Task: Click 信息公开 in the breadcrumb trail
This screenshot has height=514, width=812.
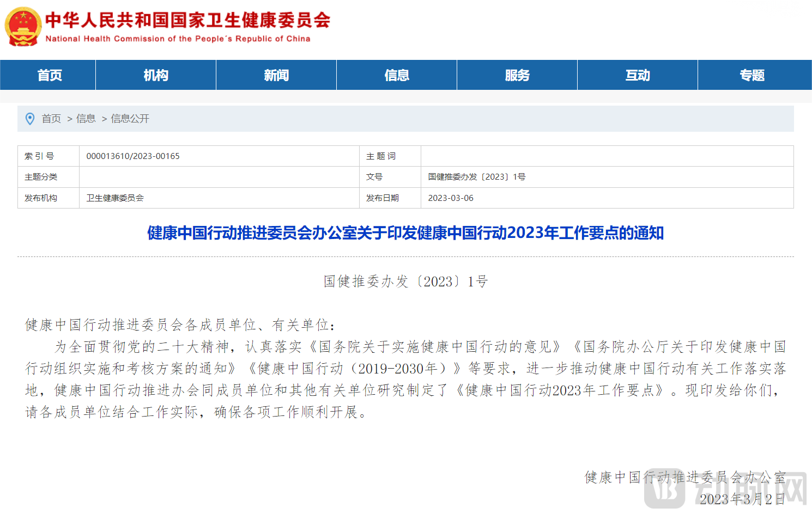Action: pos(130,119)
